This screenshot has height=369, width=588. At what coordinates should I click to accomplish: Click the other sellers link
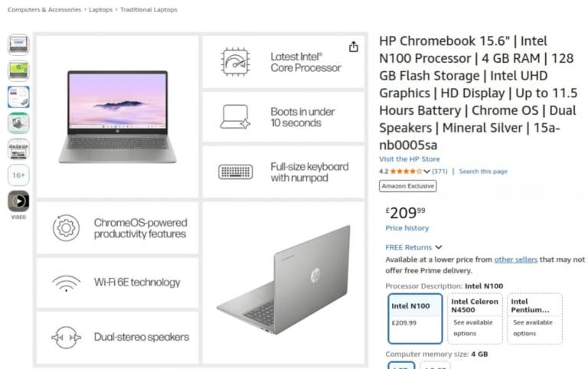point(515,260)
